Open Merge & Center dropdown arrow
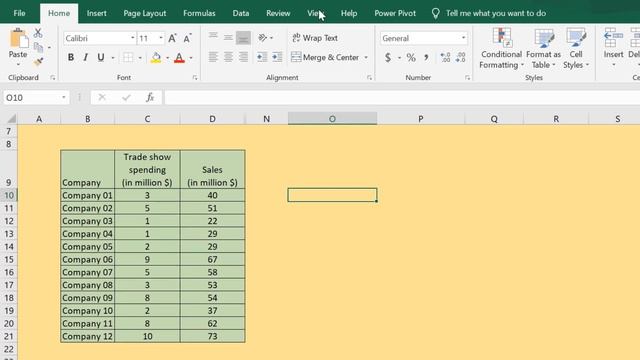Image resolution: width=640 pixels, height=360 pixels. 366,58
